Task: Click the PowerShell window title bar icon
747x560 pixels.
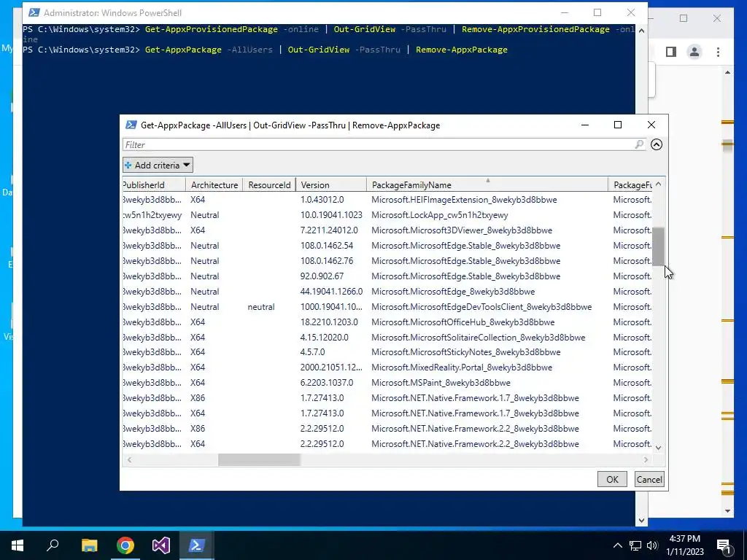Action: [34, 12]
